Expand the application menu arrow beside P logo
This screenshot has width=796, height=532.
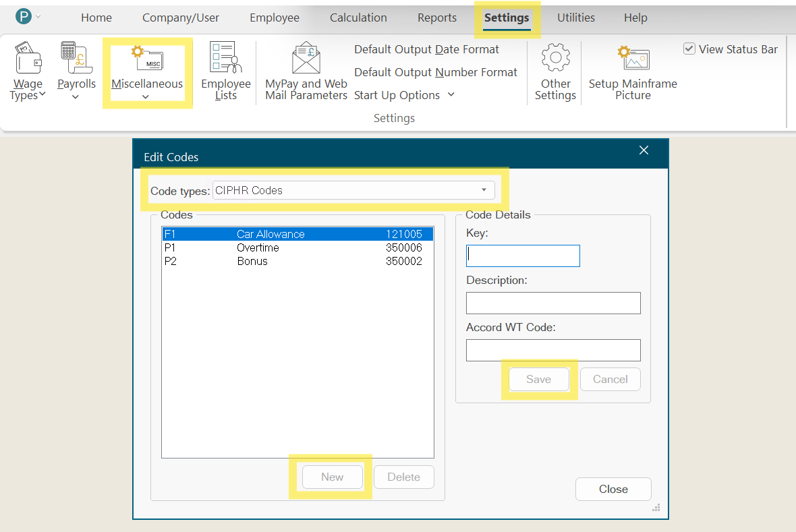pos(38,17)
